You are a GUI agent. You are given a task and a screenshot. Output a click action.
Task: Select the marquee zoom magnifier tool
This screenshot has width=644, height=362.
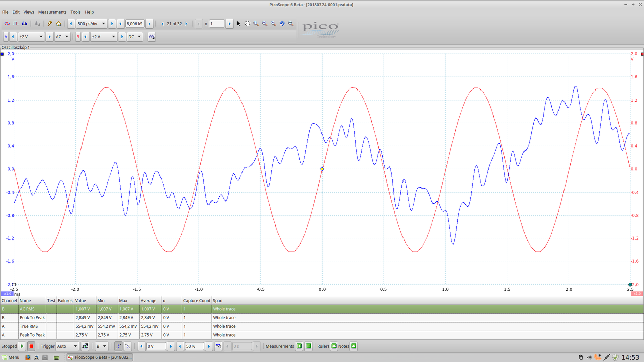pos(256,24)
